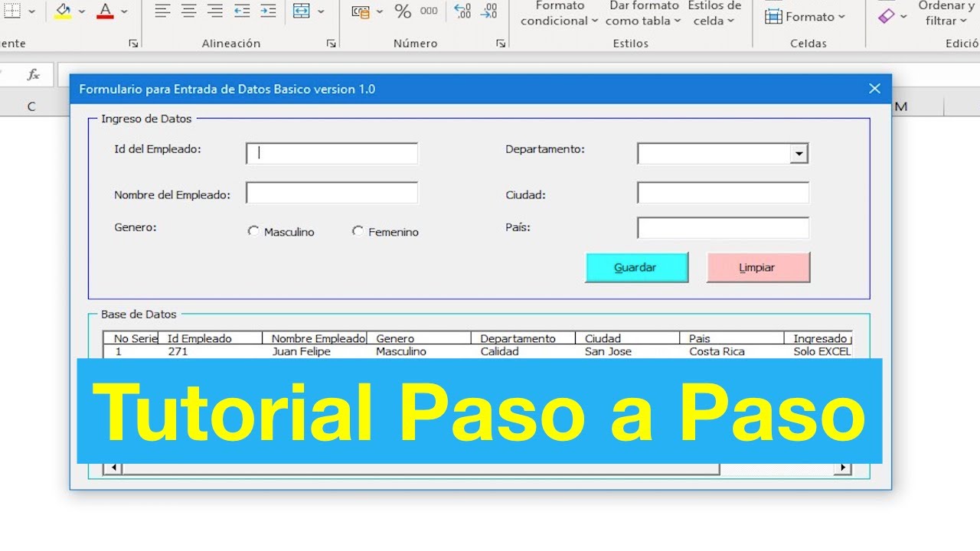This screenshot has width=980, height=551.
Task: Click the 'Calidad' department cell
Action: coord(500,351)
